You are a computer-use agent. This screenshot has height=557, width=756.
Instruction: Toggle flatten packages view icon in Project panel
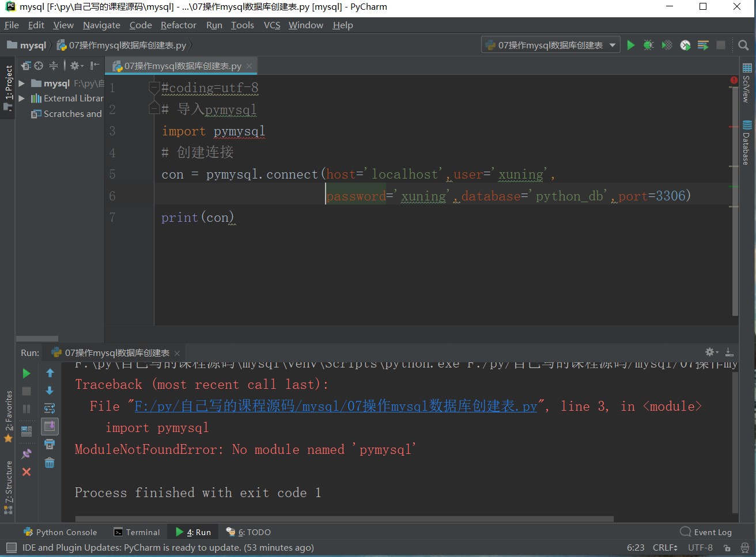click(26, 66)
